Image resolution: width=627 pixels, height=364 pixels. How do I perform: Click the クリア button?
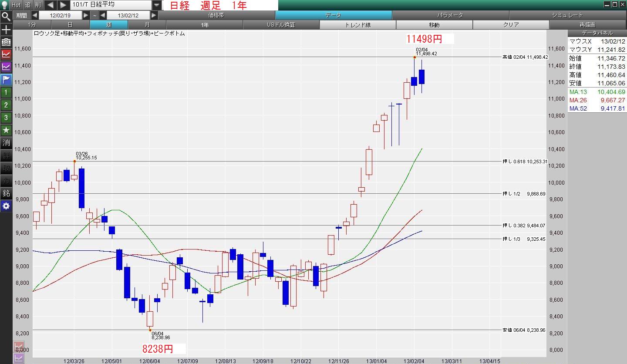[511, 25]
